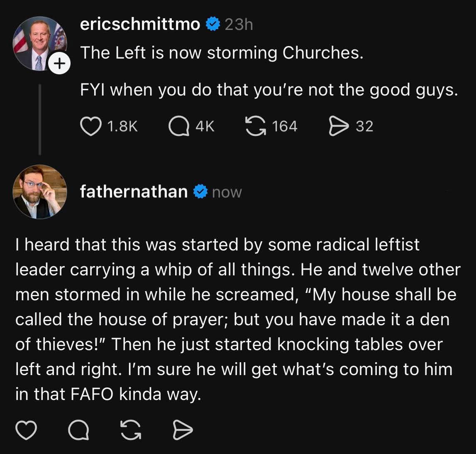Image resolution: width=476 pixels, height=454 pixels.
Task: Open replies on ericschmittmo's post
Action: tap(179, 126)
